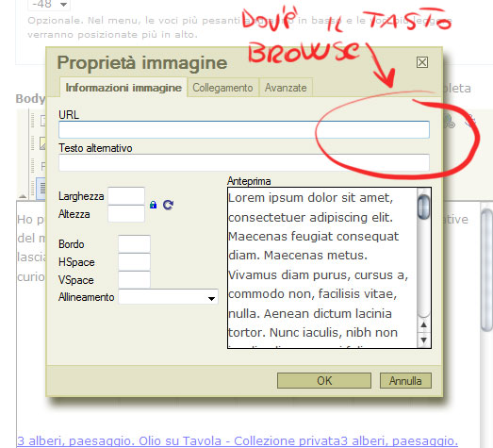Select the Informazioni immagine tab
The height and width of the screenshot is (448, 493).
coord(123,87)
